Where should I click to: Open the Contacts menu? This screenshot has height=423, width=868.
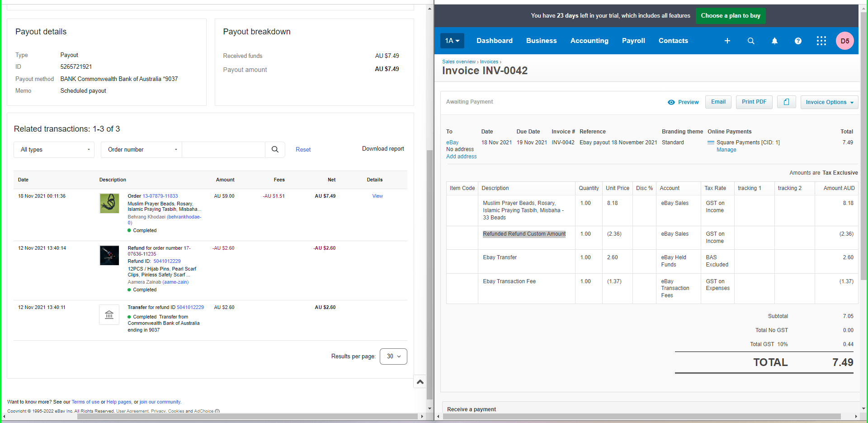click(x=673, y=41)
